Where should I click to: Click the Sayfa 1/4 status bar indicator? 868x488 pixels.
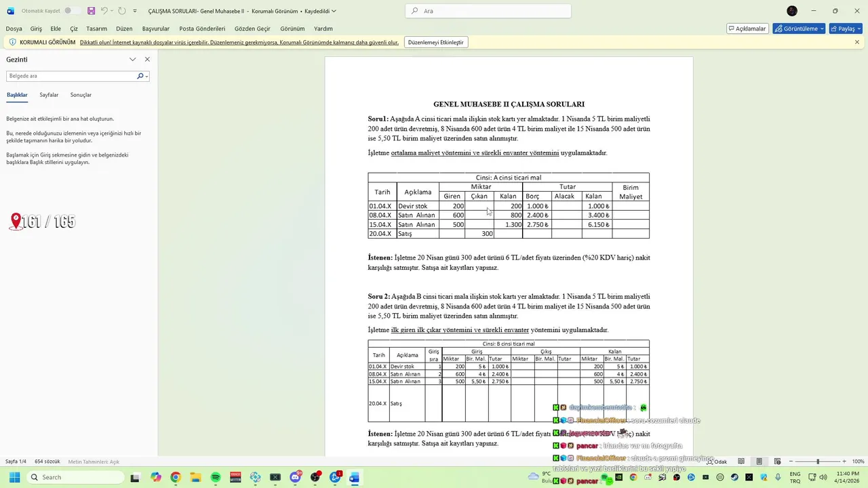[x=16, y=462]
